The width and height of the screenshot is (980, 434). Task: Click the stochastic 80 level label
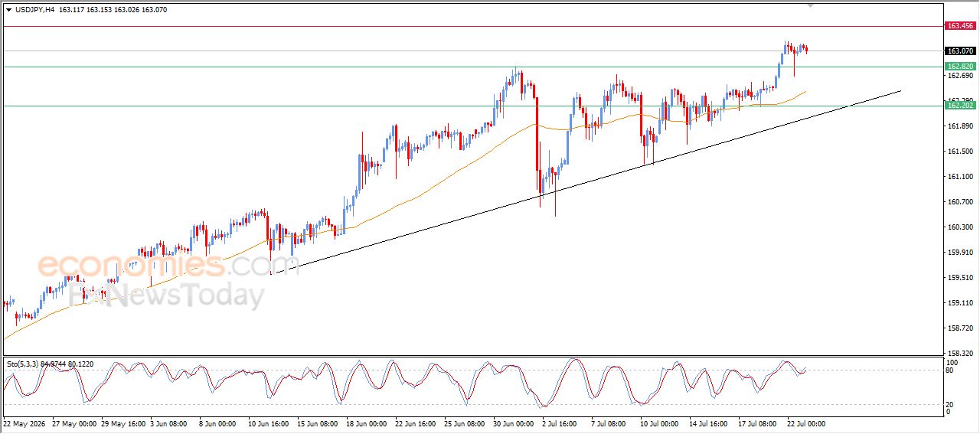(x=951, y=371)
